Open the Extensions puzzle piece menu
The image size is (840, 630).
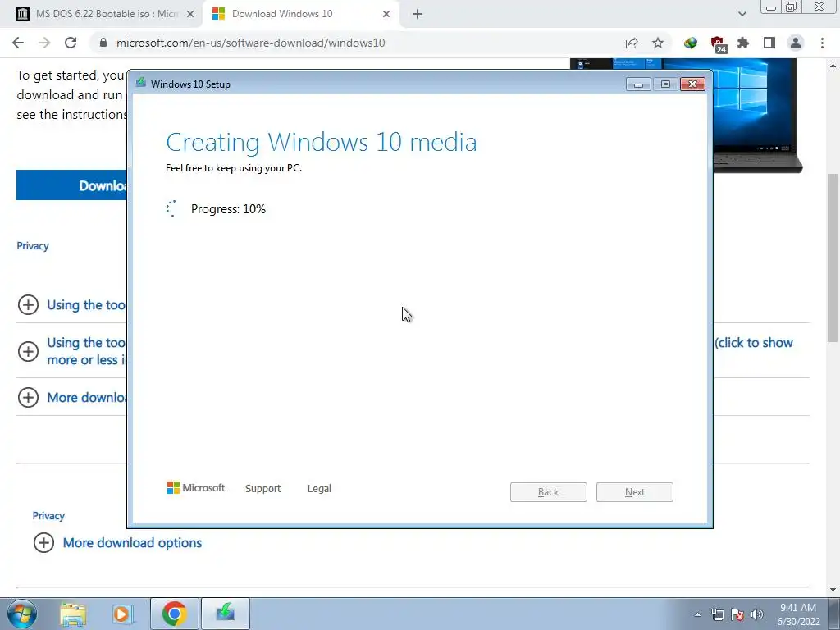pyautogui.click(x=743, y=43)
